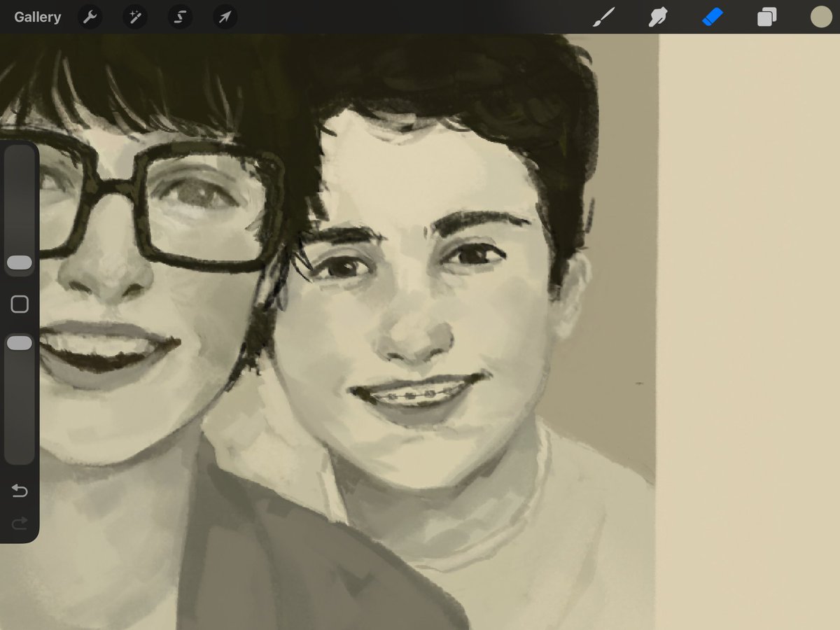Activate the Selection tool
The width and height of the screenshot is (840, 630).
(180, 17)
